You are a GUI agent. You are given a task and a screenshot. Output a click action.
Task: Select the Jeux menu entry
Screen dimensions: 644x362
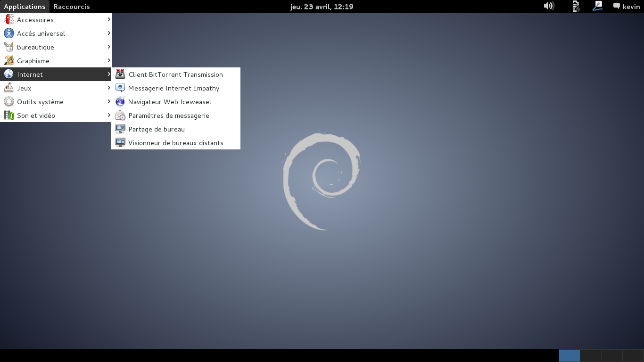point(56,88)
